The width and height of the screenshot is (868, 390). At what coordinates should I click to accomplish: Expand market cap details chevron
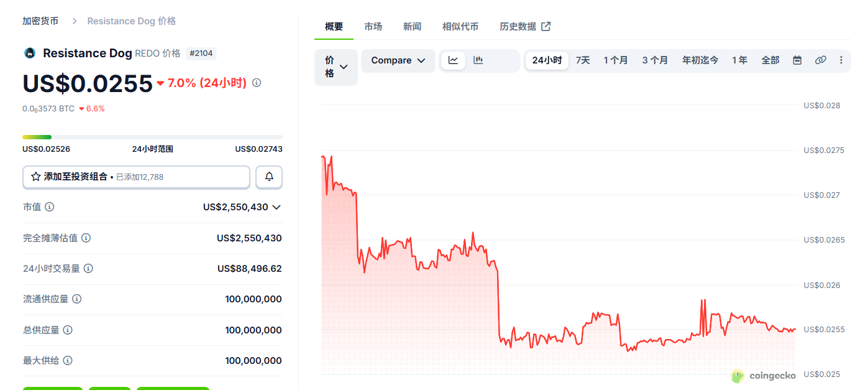[276, 207]
